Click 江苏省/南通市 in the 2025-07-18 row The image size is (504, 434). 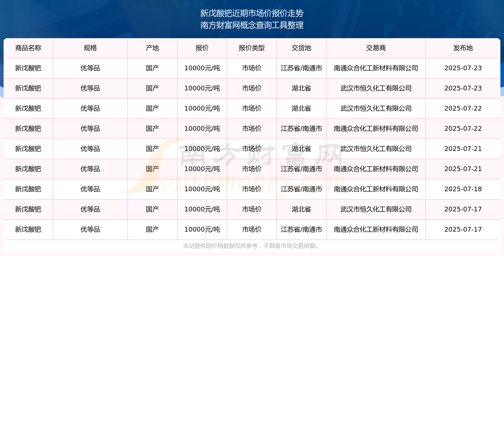pos(302,189)
